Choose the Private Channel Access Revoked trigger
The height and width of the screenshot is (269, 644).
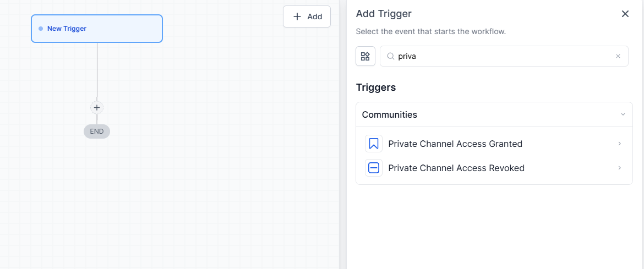pyautogui.click(x=456, y=168)
